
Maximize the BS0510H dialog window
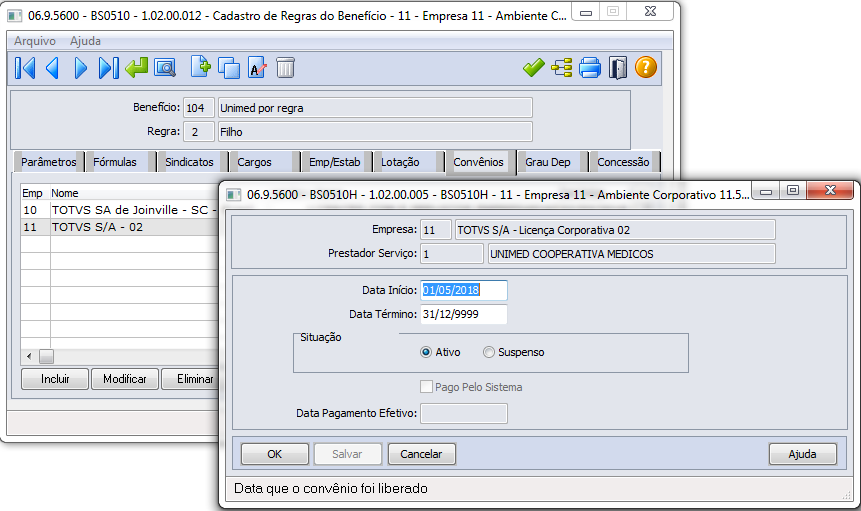click(x=792, y=190)
